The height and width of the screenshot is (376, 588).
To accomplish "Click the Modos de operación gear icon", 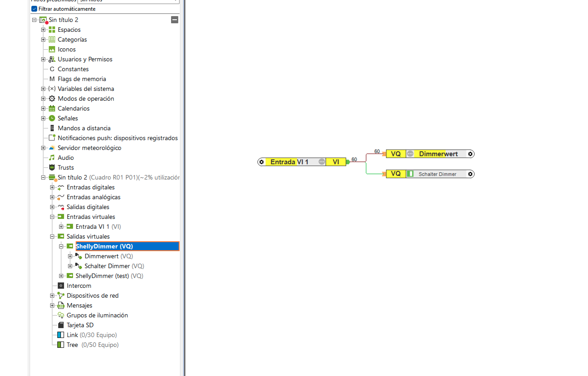I will point(52,99).
